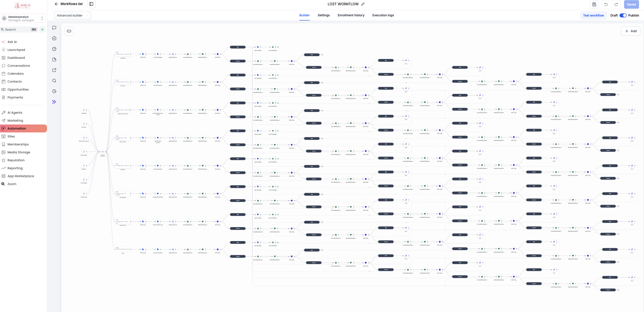644x312 pixels.
Task: Click the Test workflow button
Action: (593, 15)
